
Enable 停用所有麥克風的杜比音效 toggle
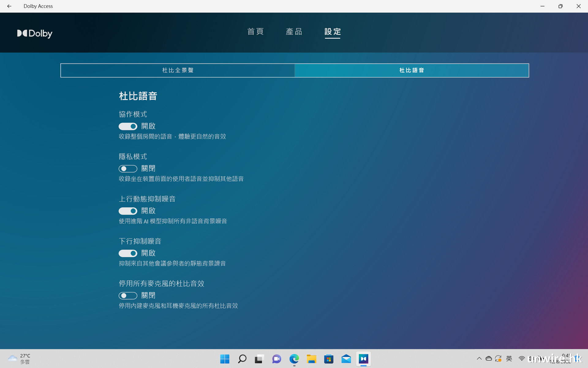pos(128,296)
